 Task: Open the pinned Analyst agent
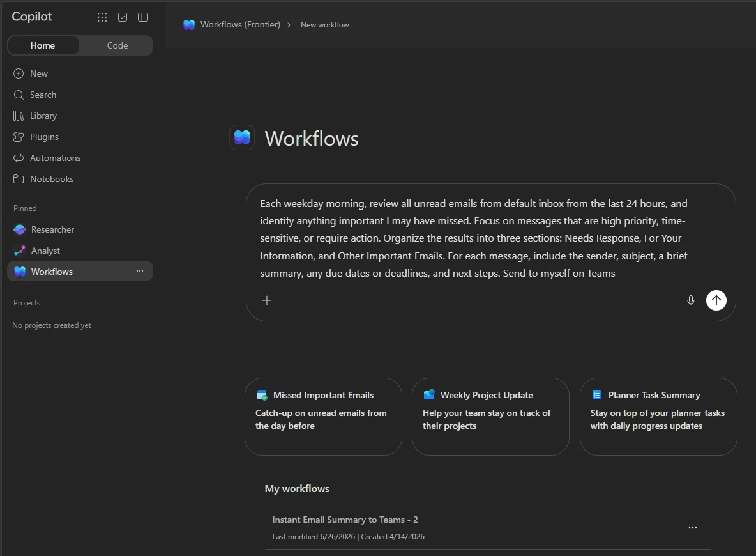coord(80,251)
